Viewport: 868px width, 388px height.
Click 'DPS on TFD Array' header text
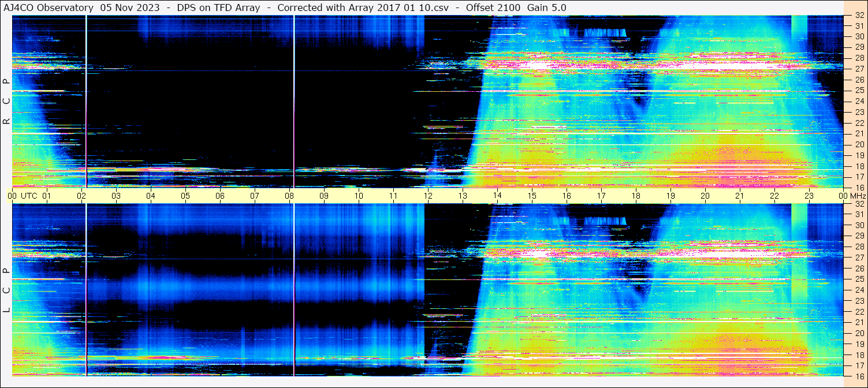(218, 8)
